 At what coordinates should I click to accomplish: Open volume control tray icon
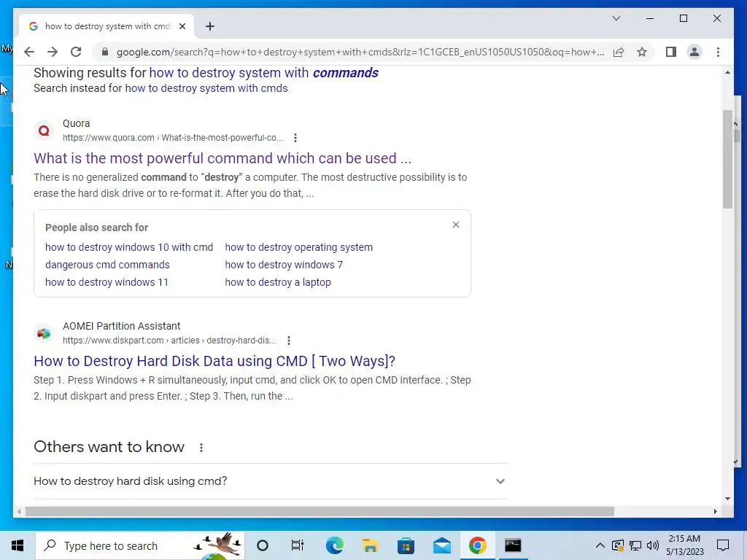click(653, 545)
